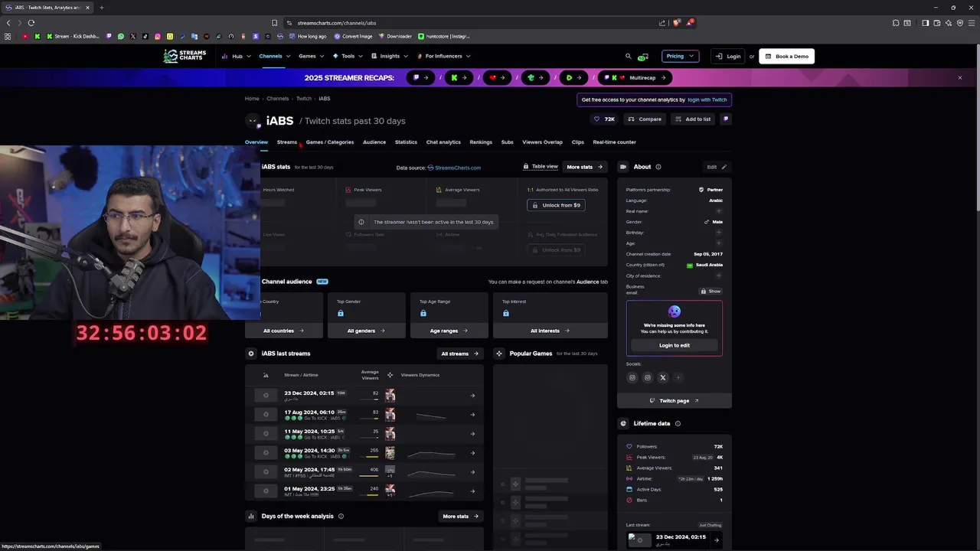The width and height of the screenshot is (980, 551).
Task: Open the Last stream card arrow
Action: 717,540
